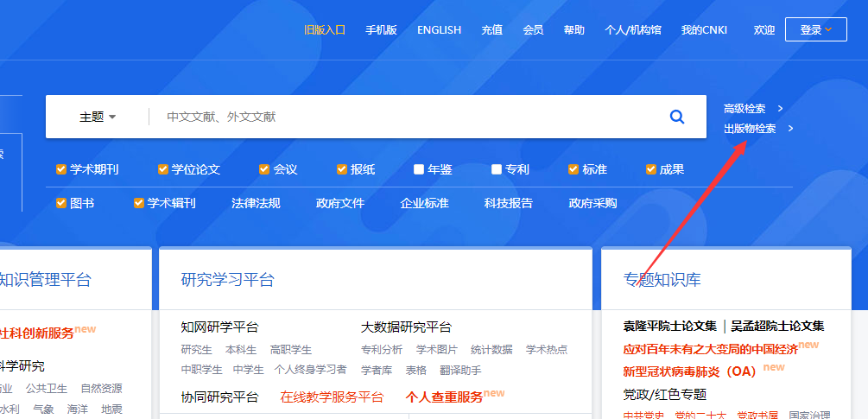Click the magnifying glass search icon
Image resolution: width=868 pixels, height=419 pixels.
tap(677, 117)
